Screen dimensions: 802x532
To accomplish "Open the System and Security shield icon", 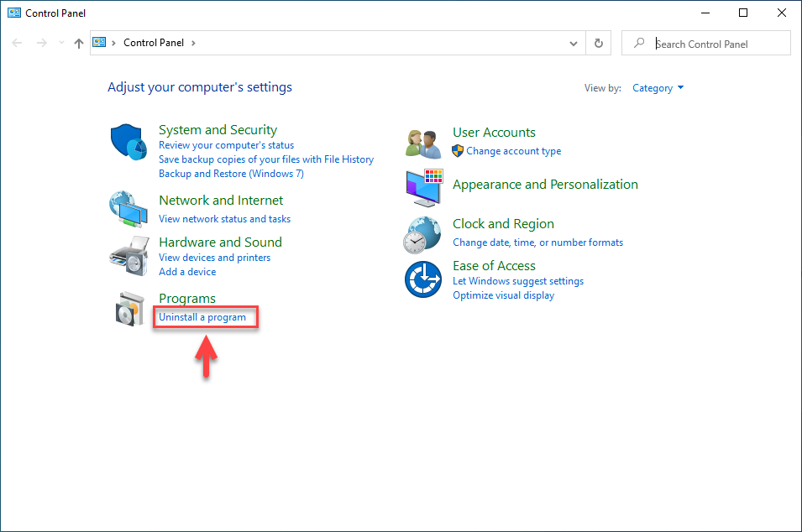I will (128, 142).
